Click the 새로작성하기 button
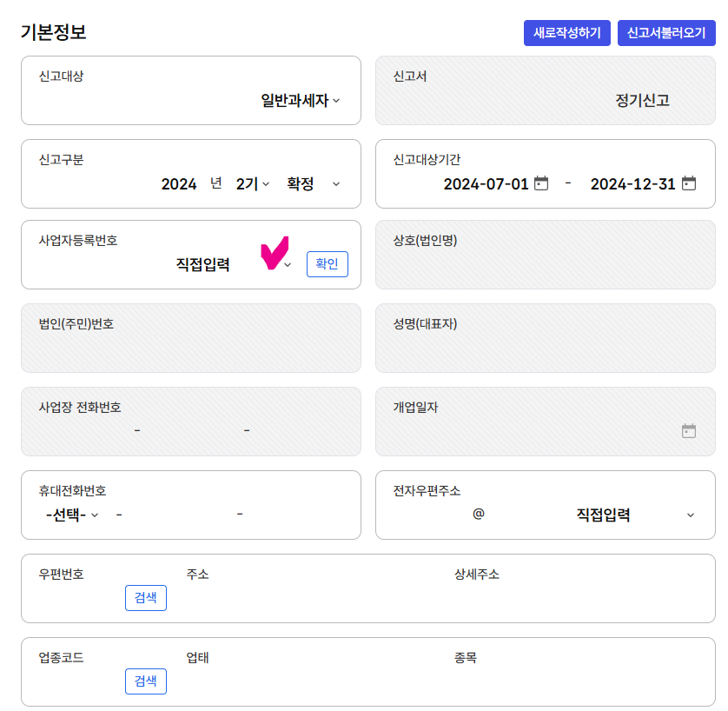Viewport: 728px width, 711px height. coord(567,33)
